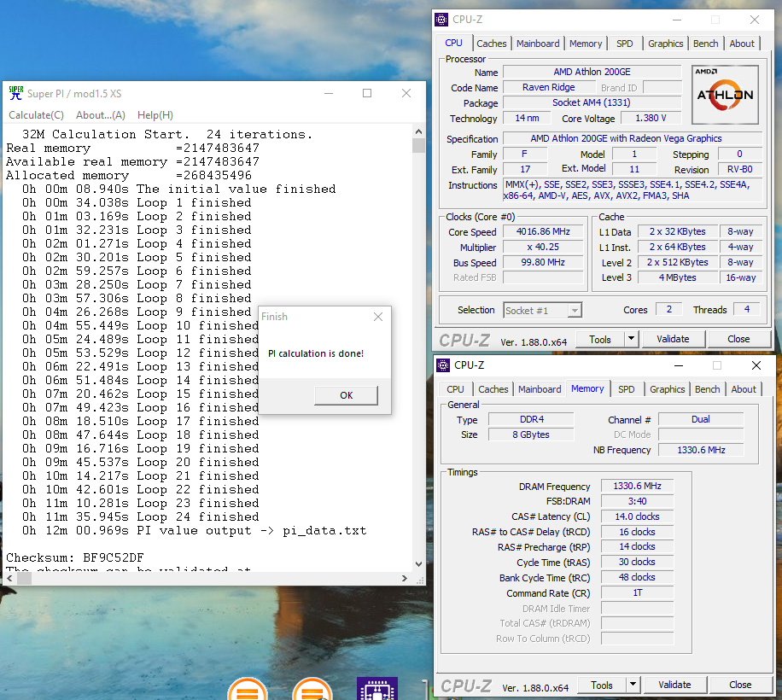
Task: Switch to SPD tab in lower CPU-Z
Action: [x=627, y=389]
